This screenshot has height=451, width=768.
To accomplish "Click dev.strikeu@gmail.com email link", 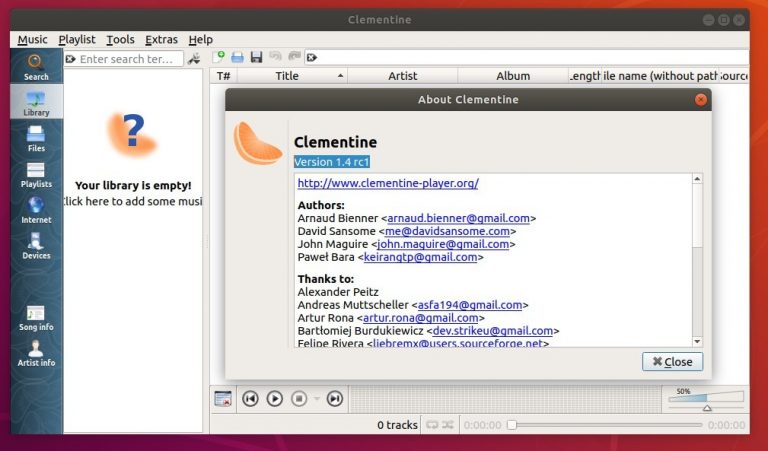I will (x=493, y=331).
